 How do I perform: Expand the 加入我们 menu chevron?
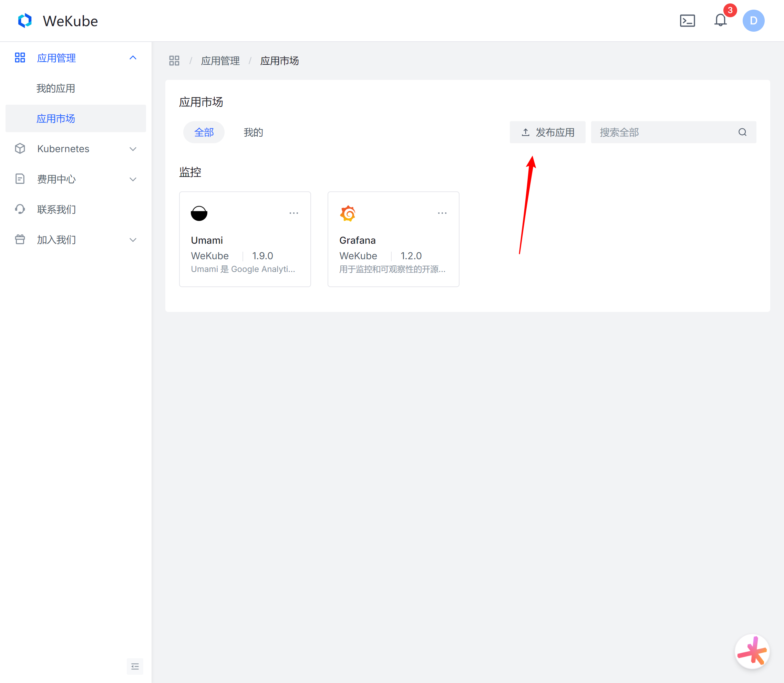133,240
